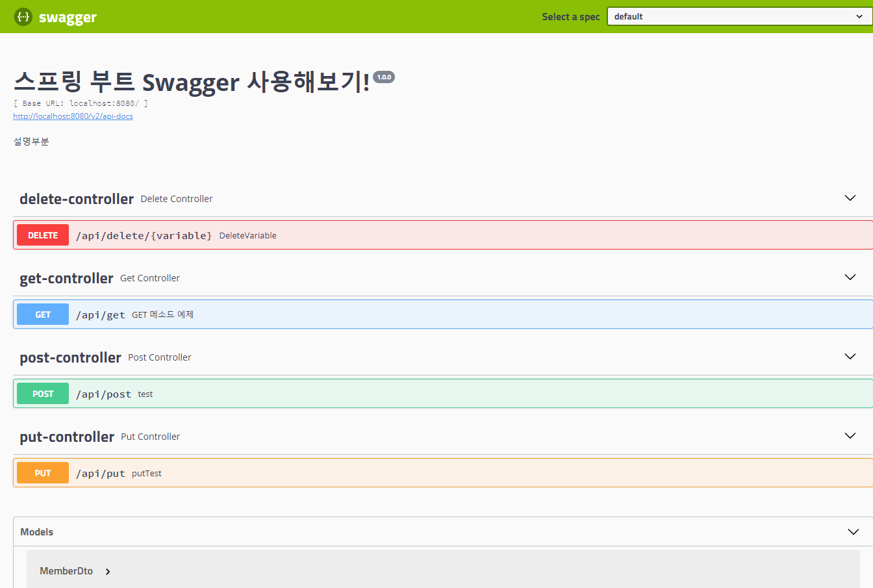Select the put-controller heading
The height and width of the screenshot is (588, 873).
(x=66, y=436)
